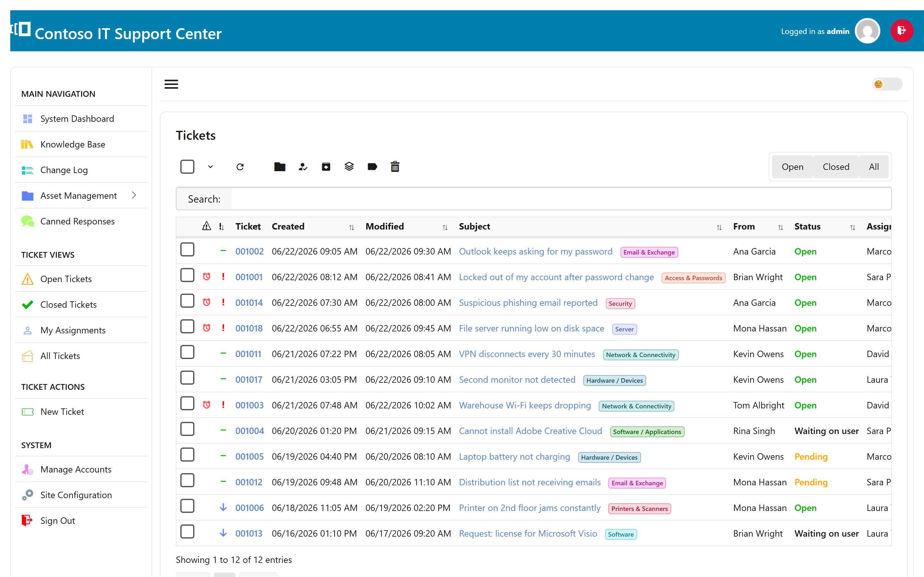Click the layers merge icon in toolbar
This screenshot has height=577, width=924.
point(349,167)
